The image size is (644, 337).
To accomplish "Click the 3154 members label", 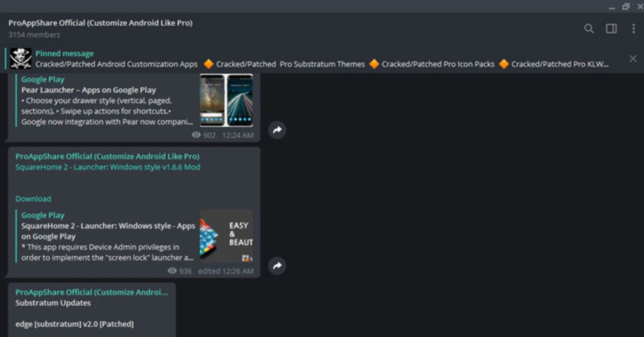I will pos(34,35).
